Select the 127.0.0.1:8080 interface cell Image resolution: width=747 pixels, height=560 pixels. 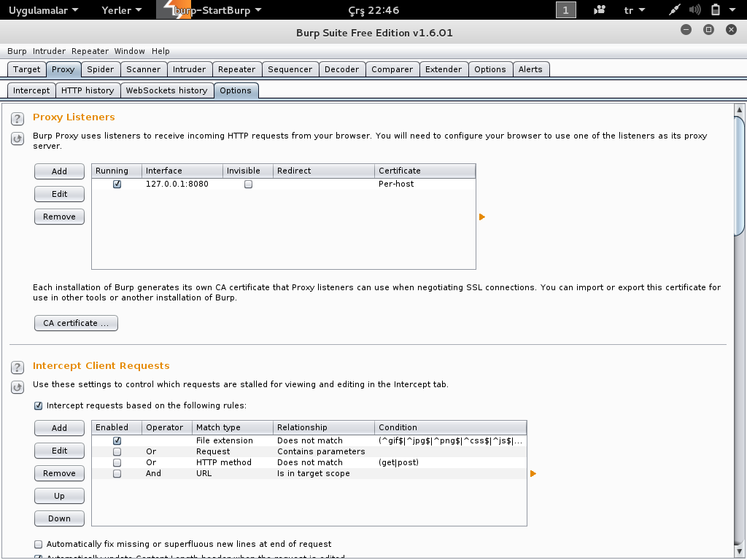point(182,184)
